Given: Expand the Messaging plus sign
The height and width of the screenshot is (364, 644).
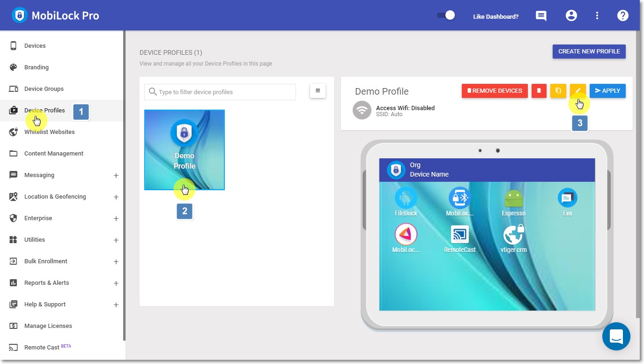Looking at the screenshot, I should [116, 176].
